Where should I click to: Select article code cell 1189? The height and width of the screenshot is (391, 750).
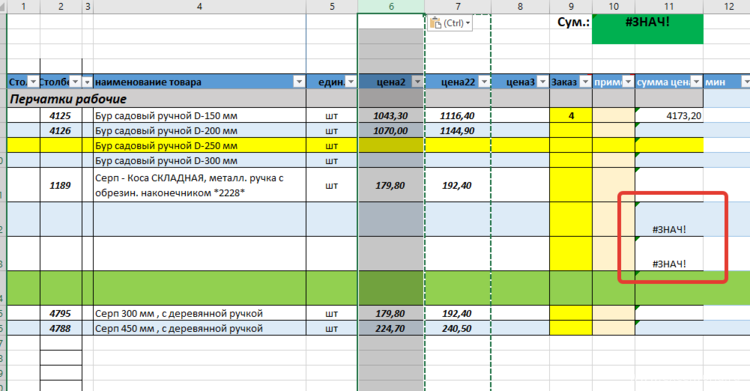pos(61,185)
